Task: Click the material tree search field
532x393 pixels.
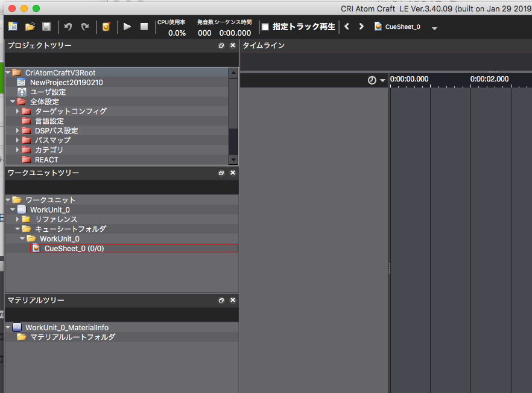Action: coord(122,315)
